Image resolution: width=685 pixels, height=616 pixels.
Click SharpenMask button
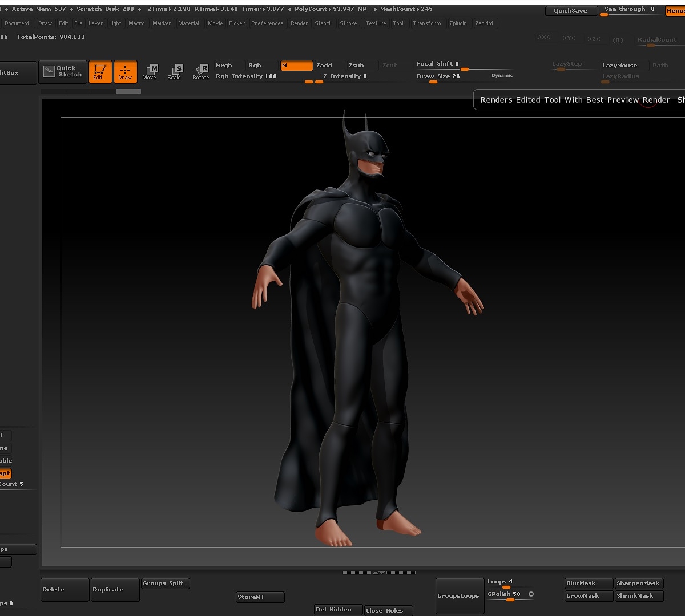coord(639,583)
